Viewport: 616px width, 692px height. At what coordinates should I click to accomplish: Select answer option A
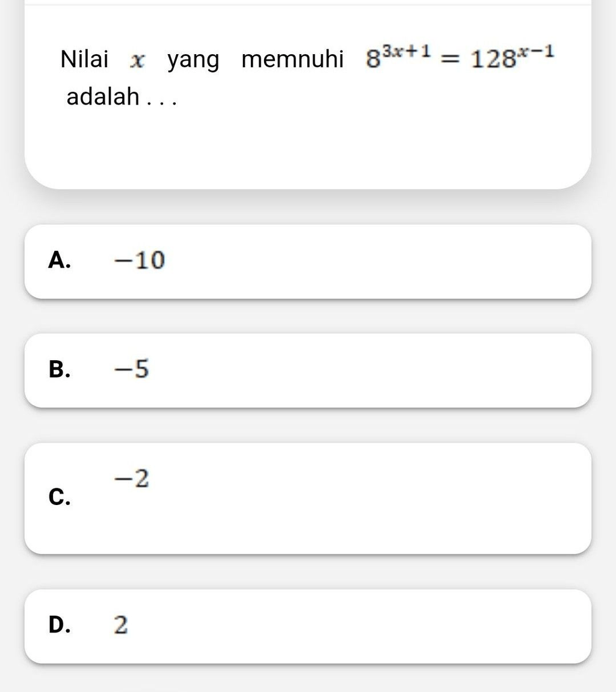click(x=308, y=262)
